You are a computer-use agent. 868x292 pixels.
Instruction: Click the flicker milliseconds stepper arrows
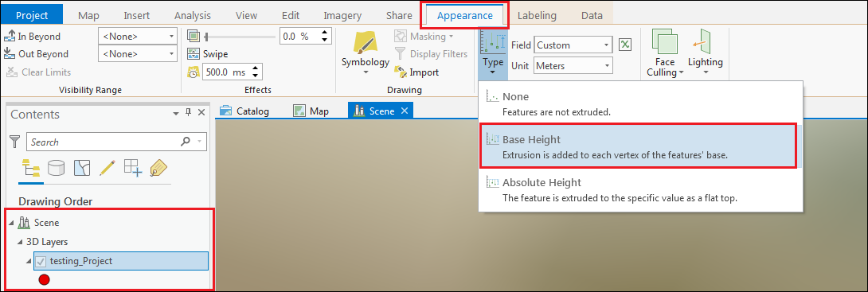[255, 72]
